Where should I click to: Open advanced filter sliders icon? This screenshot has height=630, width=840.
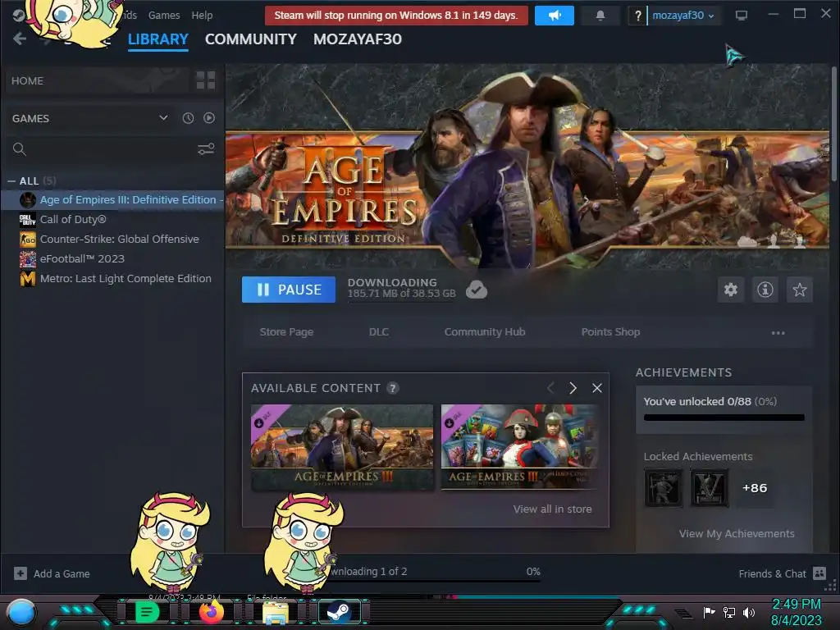206,149
